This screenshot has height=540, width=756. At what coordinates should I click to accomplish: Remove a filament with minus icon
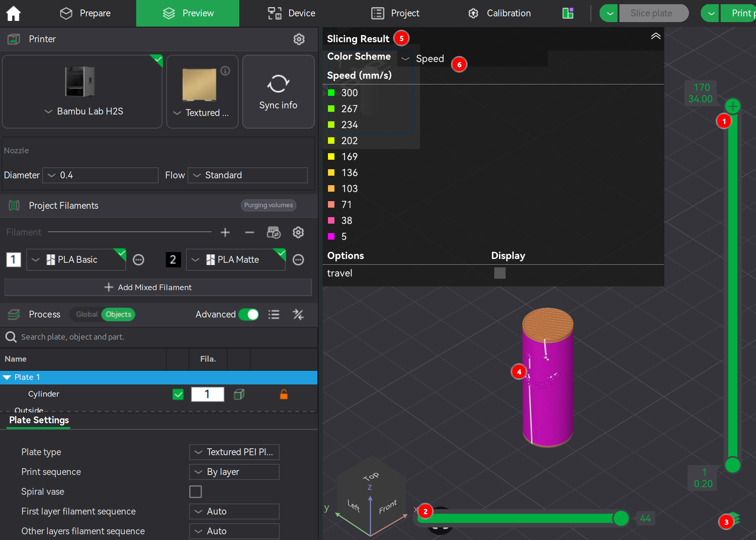[250, 232]
